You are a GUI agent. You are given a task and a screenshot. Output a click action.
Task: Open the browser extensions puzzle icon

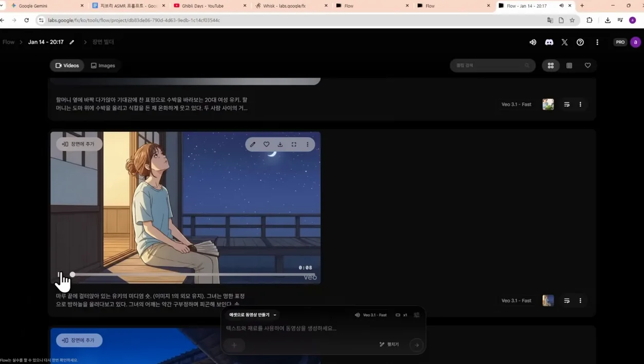pyautogui.click(x=590, y=20)
